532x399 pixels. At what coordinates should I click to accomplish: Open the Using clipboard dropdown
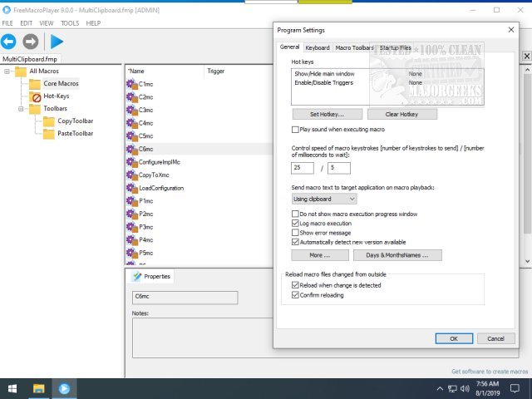(324, 199)
